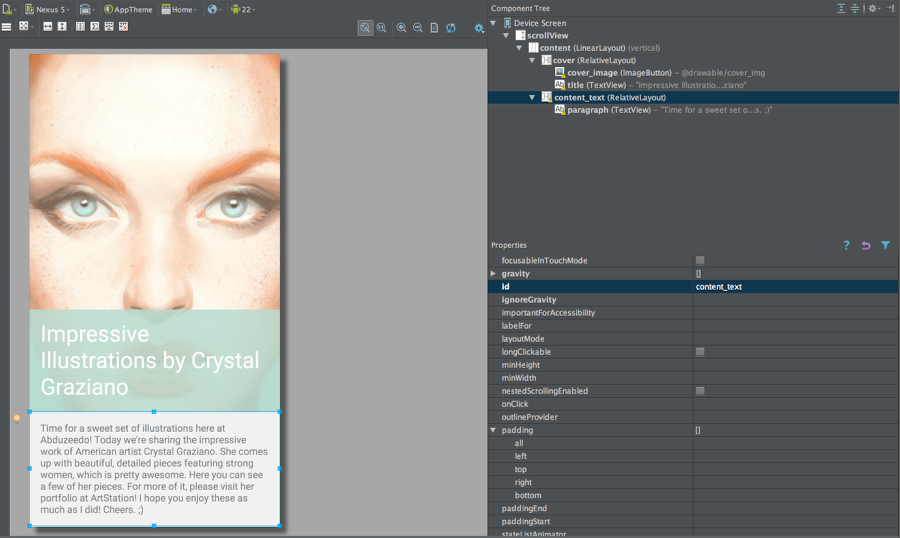The height and width of the screenshot is (538, 900).
Task: Click the orange warning marker beside preview
Action: pos(17,418)
